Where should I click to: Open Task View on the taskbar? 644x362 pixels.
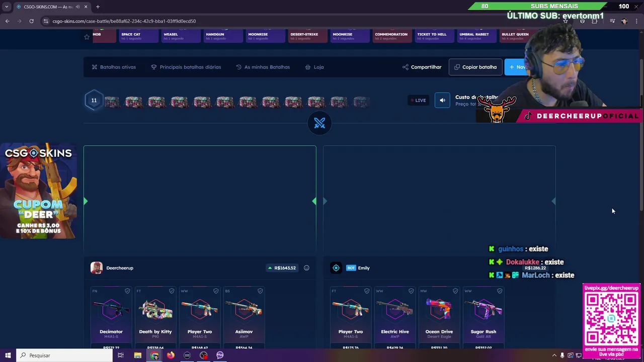[x=121, y=355]
